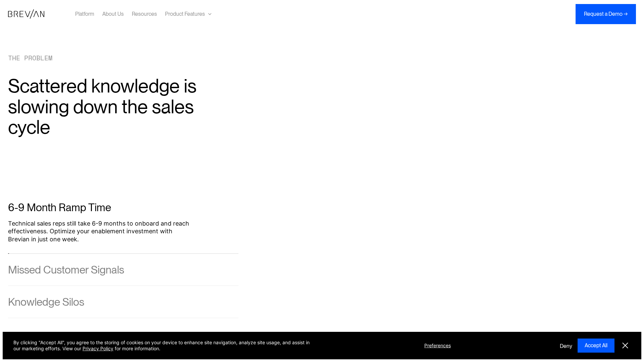
Task: Collapse the 6-9 Month Ramp Time section
Action: point(59,207)
